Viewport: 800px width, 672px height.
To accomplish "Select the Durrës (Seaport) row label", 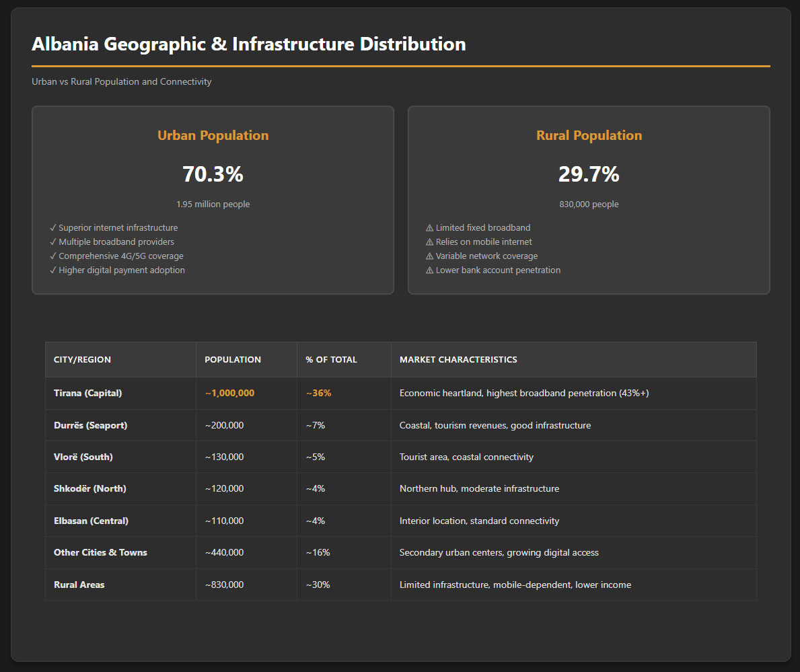I will point(90,425).
